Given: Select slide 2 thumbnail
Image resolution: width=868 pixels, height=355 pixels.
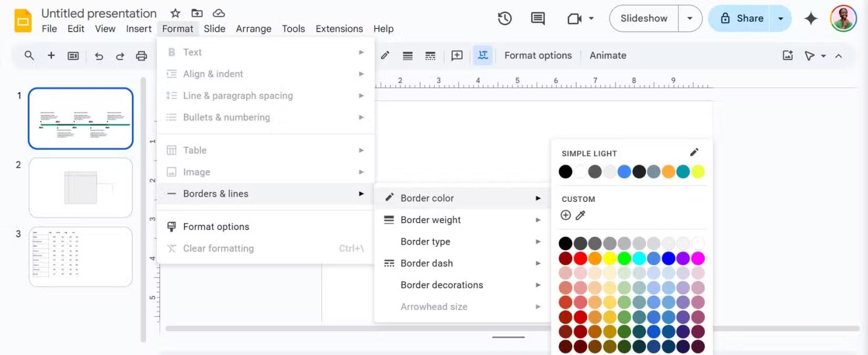Looking at the screenshot, I should point(81,188).
